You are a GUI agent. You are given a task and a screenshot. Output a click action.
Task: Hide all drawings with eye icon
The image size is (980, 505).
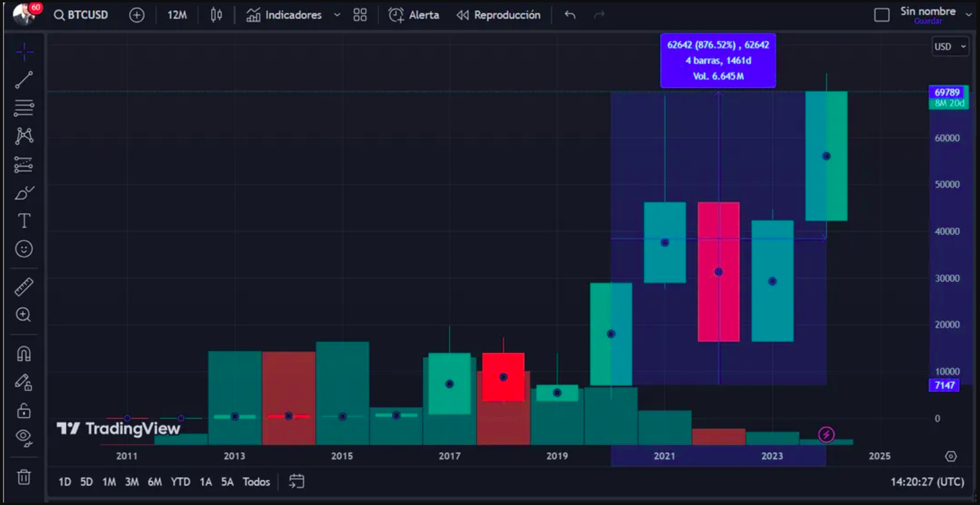point(24,438)
